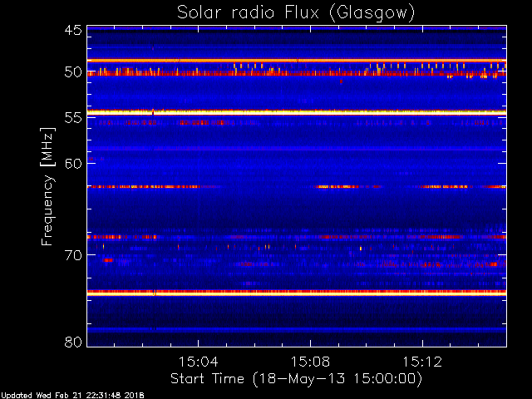Click the '15:12' time tick label

point(422,362)
